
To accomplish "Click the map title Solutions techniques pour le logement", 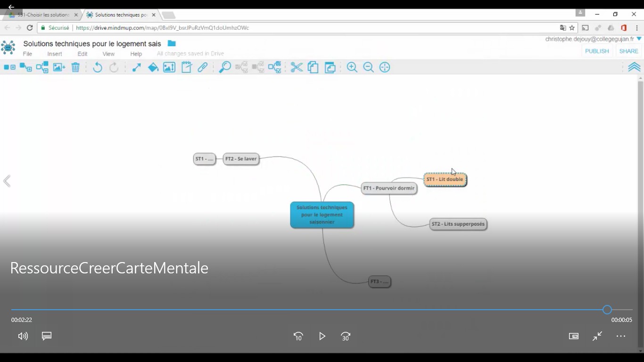I will pyautogui.click(x=92, y=44).
